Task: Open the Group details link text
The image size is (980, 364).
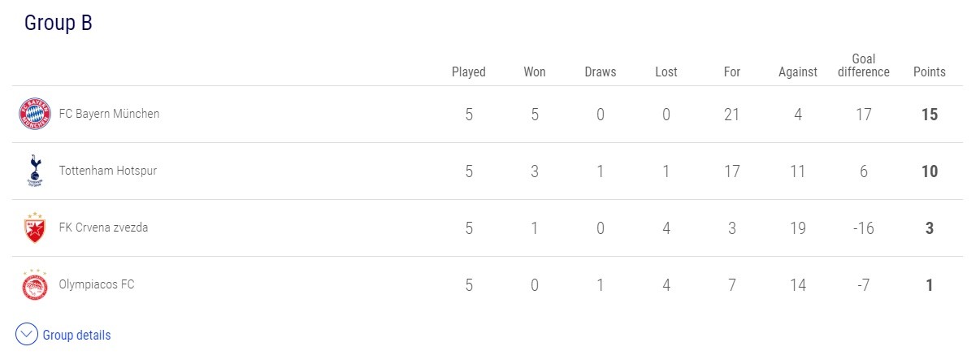Action: point(76,335)
